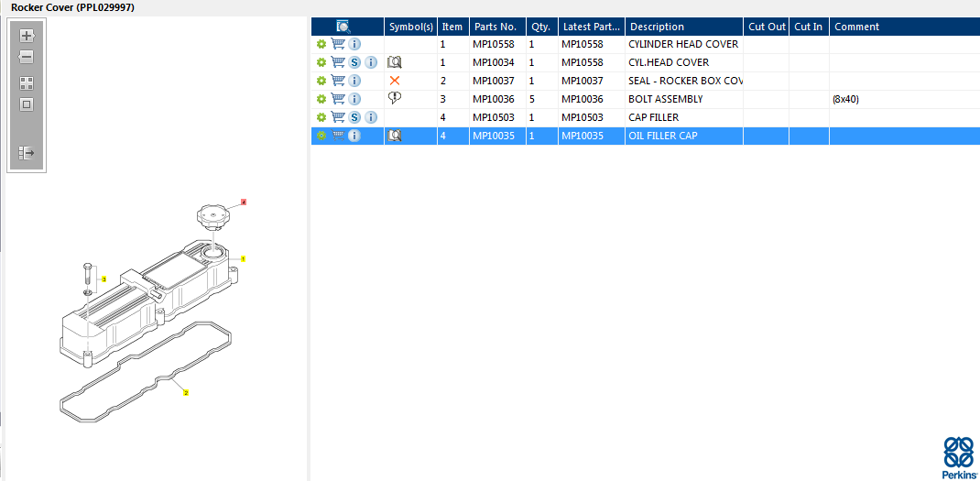Sort by Item column header
The image size is (980, 481).
[453, 27]
